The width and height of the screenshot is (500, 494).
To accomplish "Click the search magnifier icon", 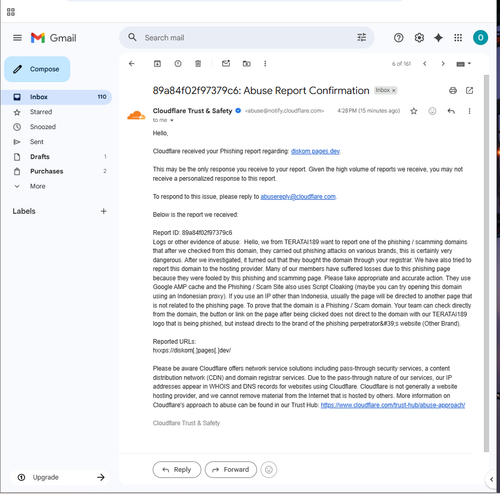I will (x=132, y=37).
